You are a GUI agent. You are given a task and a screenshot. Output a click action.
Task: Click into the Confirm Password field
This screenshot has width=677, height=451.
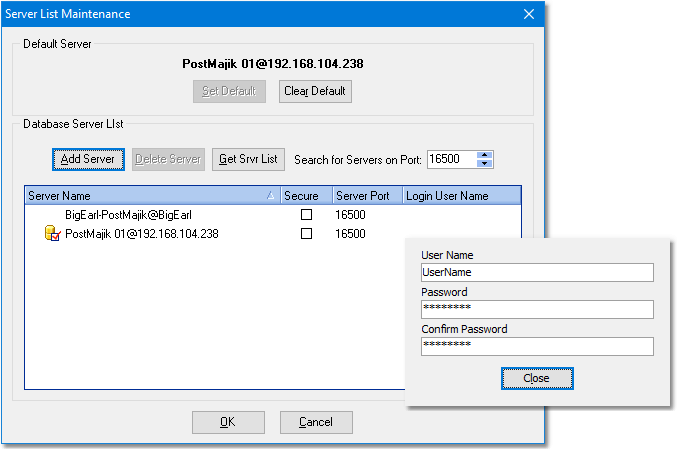(537, 347)
